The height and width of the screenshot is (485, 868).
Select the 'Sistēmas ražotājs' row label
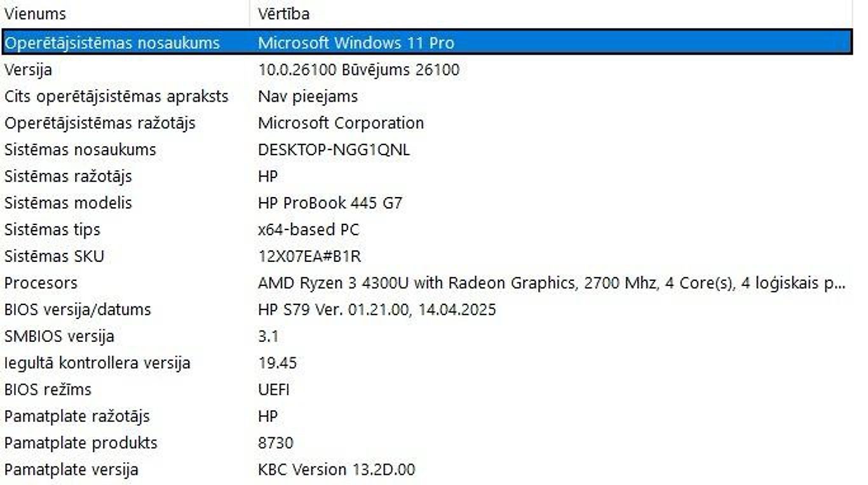pyautogui.click(x=68, y=177)
